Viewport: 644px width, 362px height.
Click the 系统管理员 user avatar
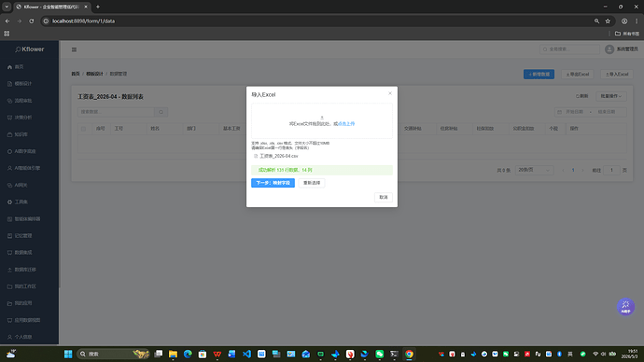click(x=609, y=49)
